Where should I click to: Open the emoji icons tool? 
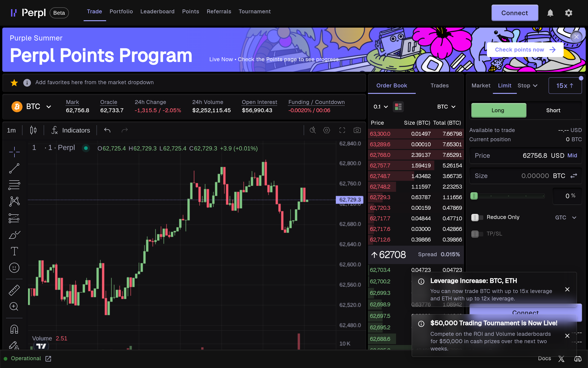(14, 268)
